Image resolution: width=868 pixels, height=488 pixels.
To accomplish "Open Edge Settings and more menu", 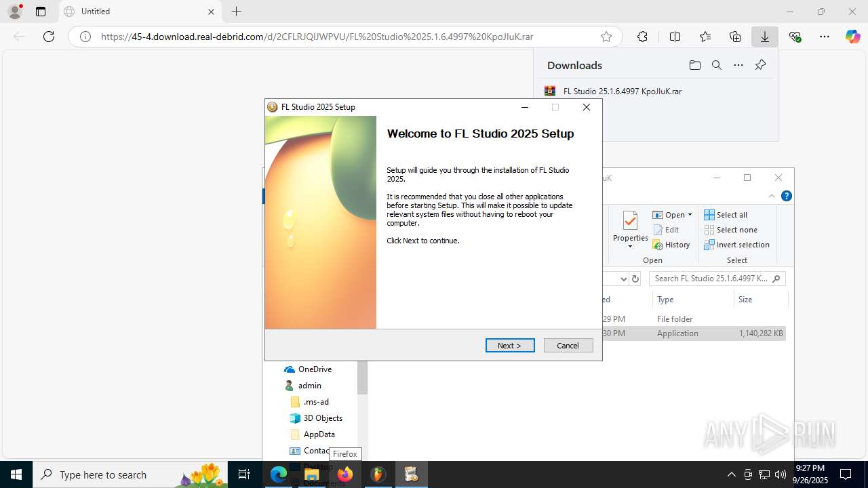I will [825, 37].
